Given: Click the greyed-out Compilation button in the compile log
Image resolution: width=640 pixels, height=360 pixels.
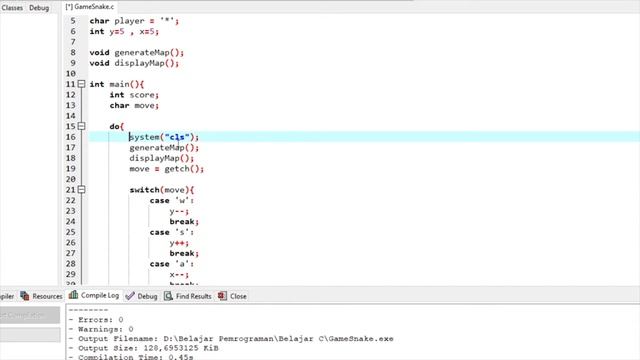Looking at the screenshot, I should point(30,315).
